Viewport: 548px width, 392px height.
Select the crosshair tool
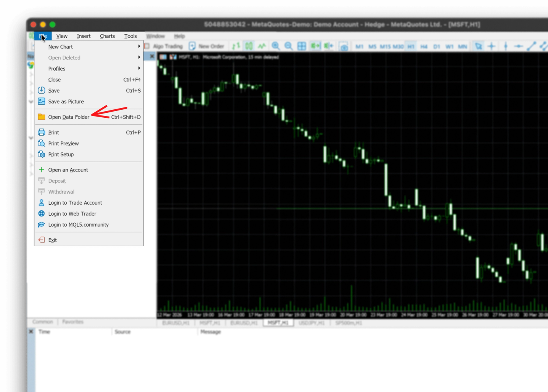492,46
